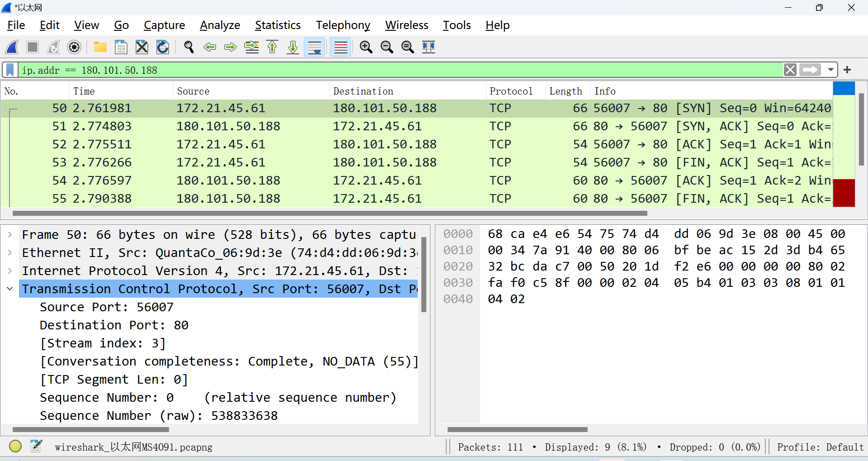Image resolution: width=868 pixels, height=461 pixels.
Task: Click the packet details vertical scrollbar
Action: (424, 275)
